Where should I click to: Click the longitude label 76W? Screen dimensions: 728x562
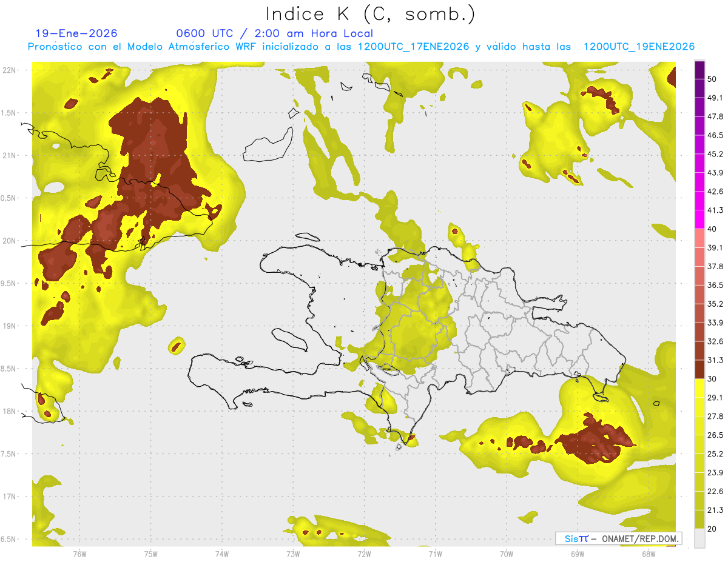coord(79,554)
